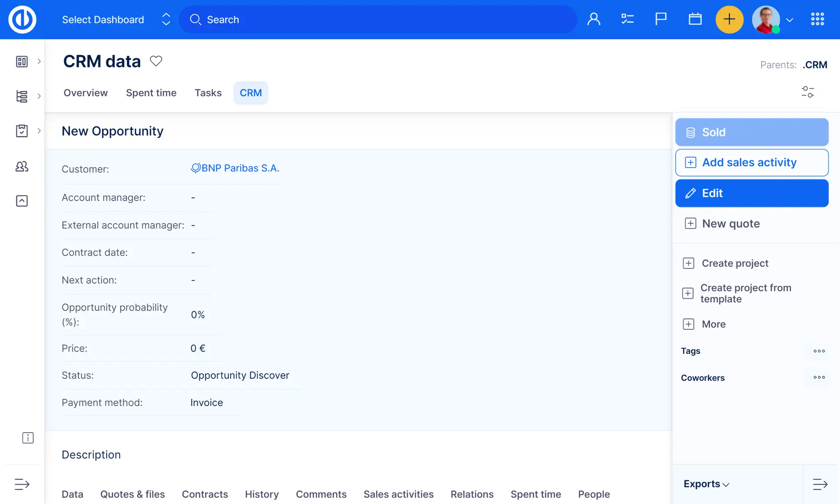Switch to the Spent time tab
840x504 pixels.
pyautogui.click(x=151, y=93)
